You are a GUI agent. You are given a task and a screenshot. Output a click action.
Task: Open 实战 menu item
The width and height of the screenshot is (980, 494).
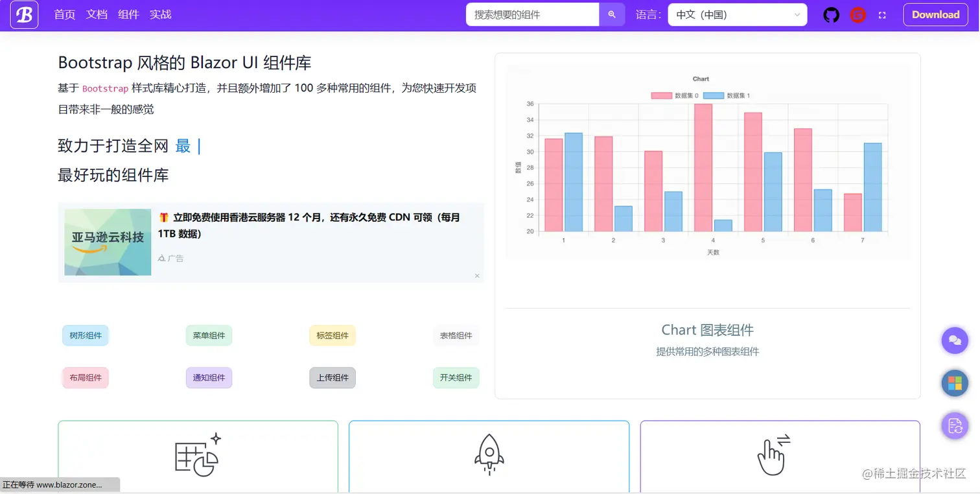[x=160, y=14]
